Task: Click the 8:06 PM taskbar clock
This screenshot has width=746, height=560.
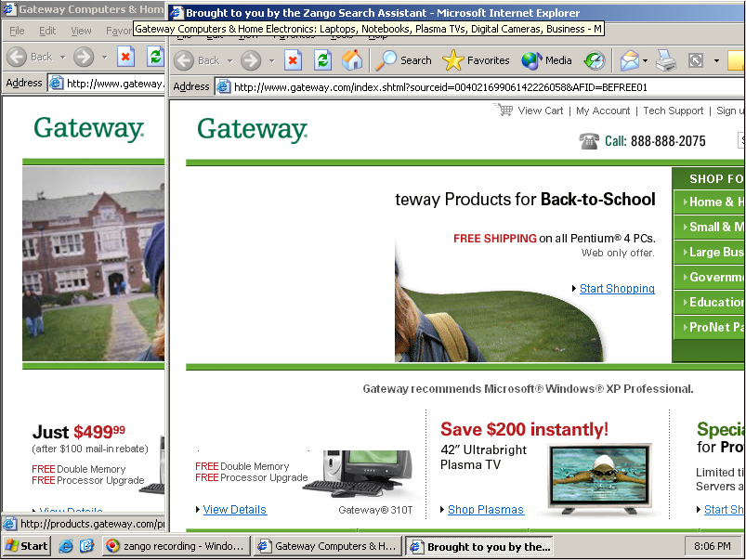Action: (713, 546)
